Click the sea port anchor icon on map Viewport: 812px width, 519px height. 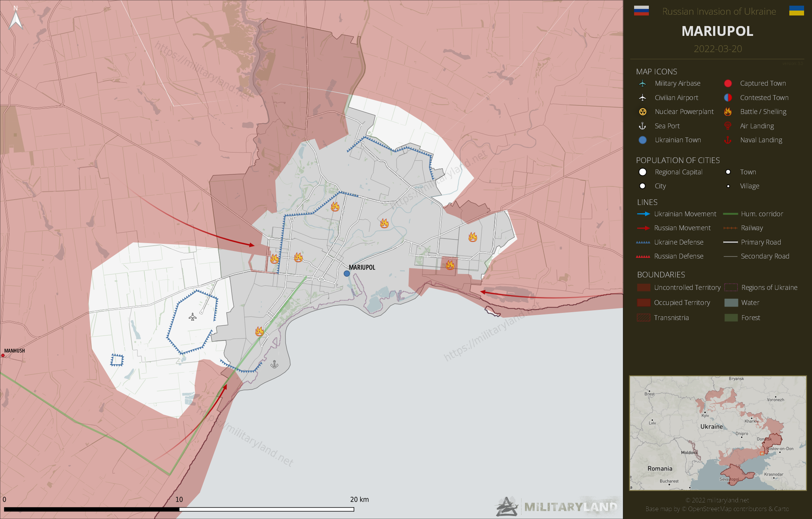275,364
